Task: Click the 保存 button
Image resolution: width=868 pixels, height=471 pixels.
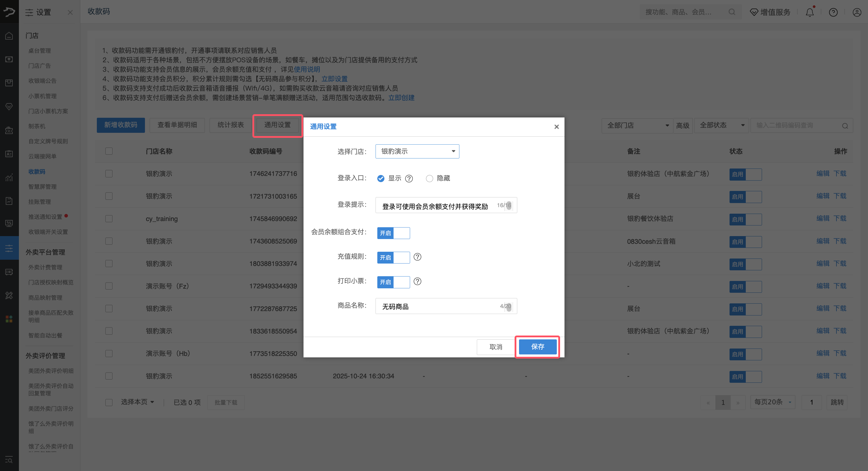Action: [x=537, y=347]
